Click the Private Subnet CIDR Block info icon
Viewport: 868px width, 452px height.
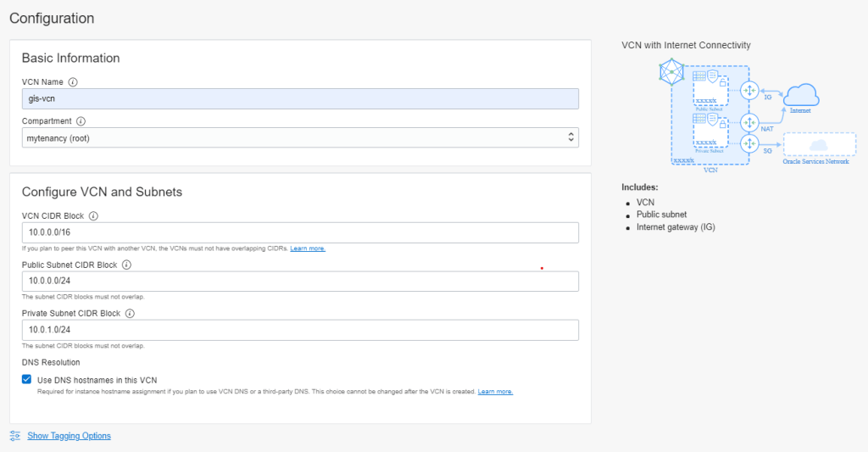pyautogui.click(x=130, y=313)
